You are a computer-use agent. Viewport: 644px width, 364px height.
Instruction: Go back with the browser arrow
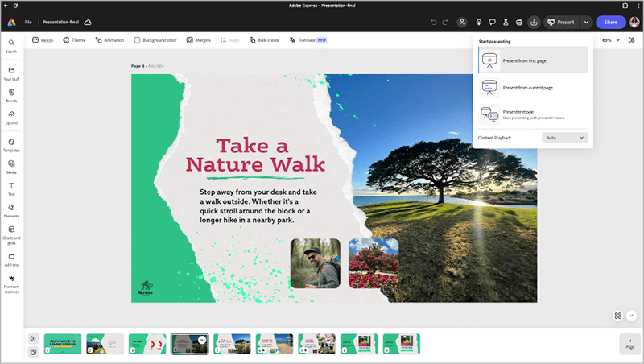point(6,6)
